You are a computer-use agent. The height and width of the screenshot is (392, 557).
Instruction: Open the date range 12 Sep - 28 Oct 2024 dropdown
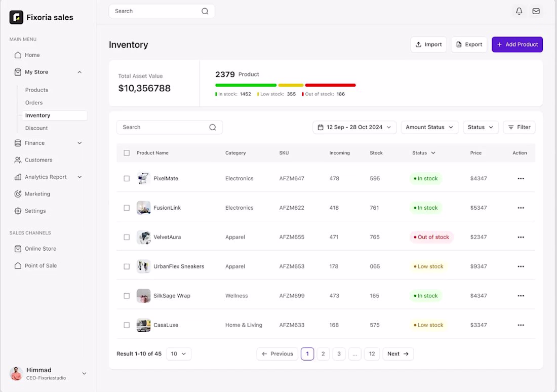(x=354, y=127)
